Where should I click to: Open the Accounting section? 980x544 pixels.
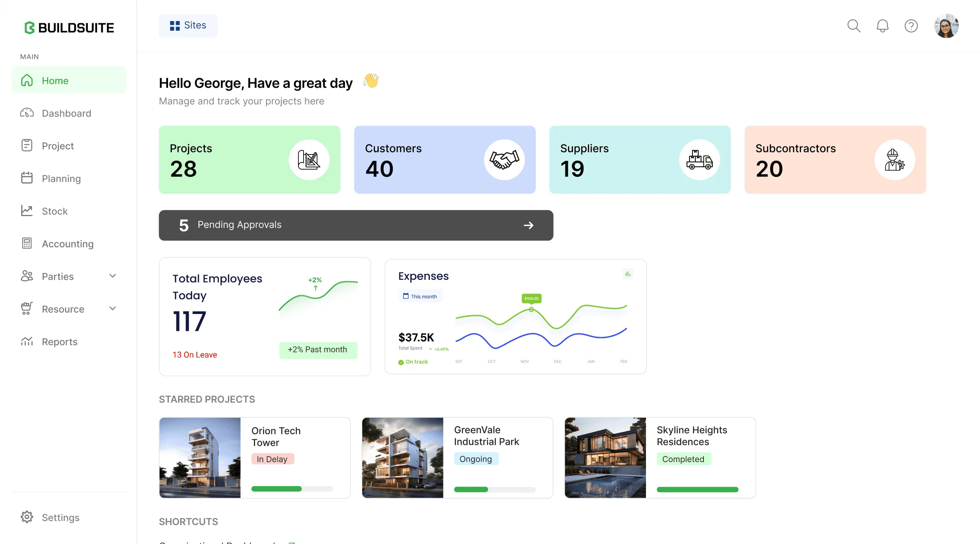[x=27, y=244]
